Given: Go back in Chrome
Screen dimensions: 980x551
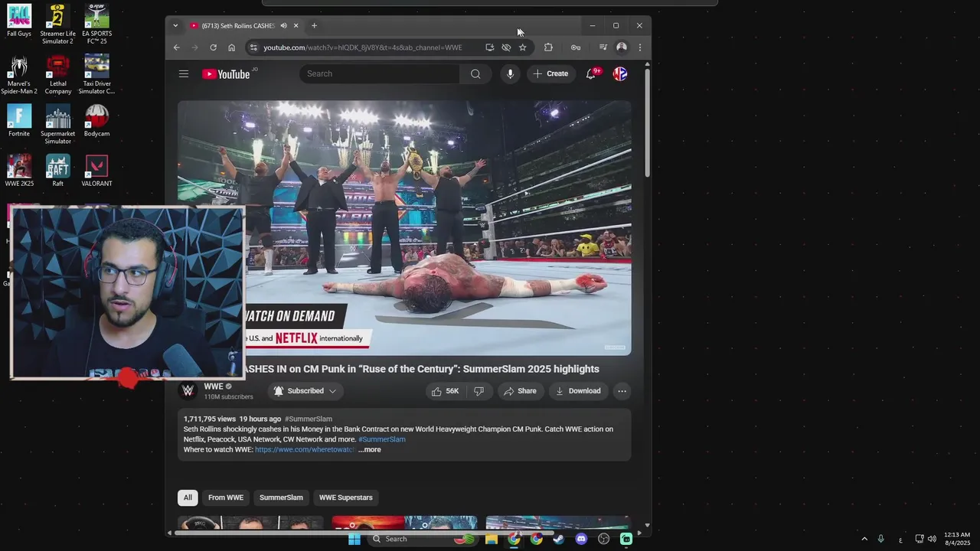Looking at the screenshot, I should pyautogui.click(x=176, y=47).
